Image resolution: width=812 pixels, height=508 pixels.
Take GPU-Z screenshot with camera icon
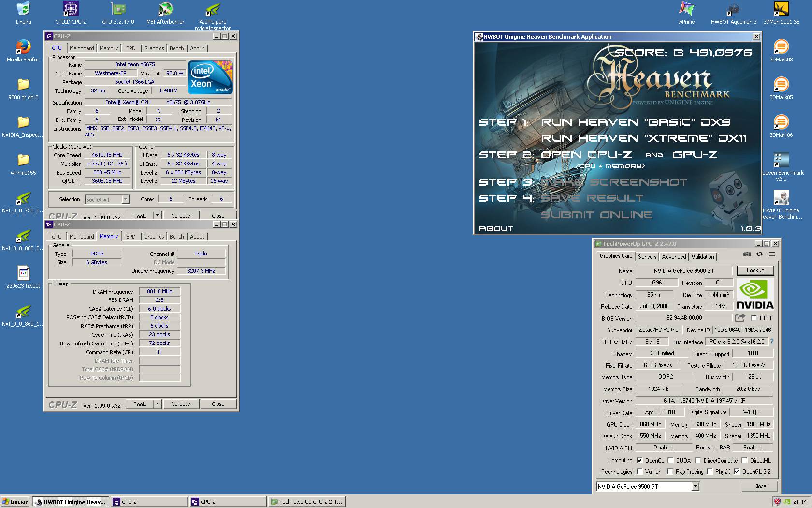coord(747,254)
